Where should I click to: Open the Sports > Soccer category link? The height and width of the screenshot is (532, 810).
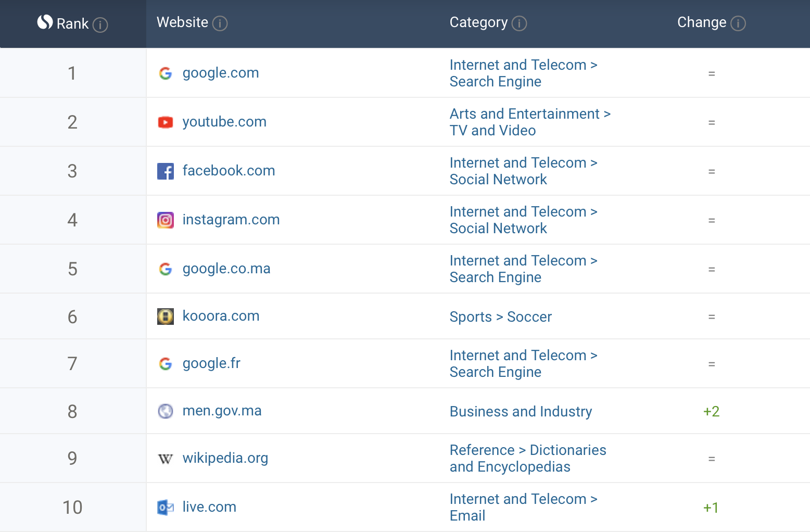tap(500, 317)
